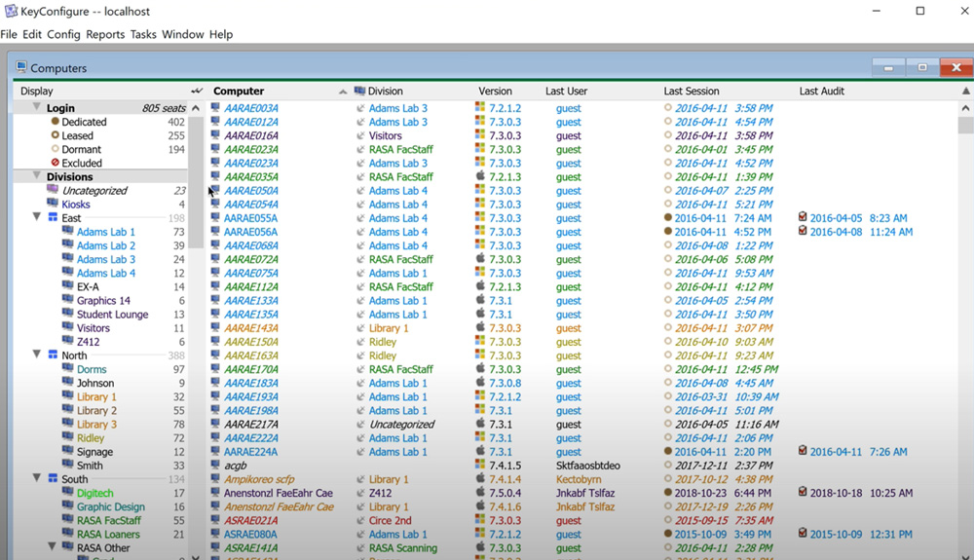Filter by Leased login status icon

pos(56,135)
